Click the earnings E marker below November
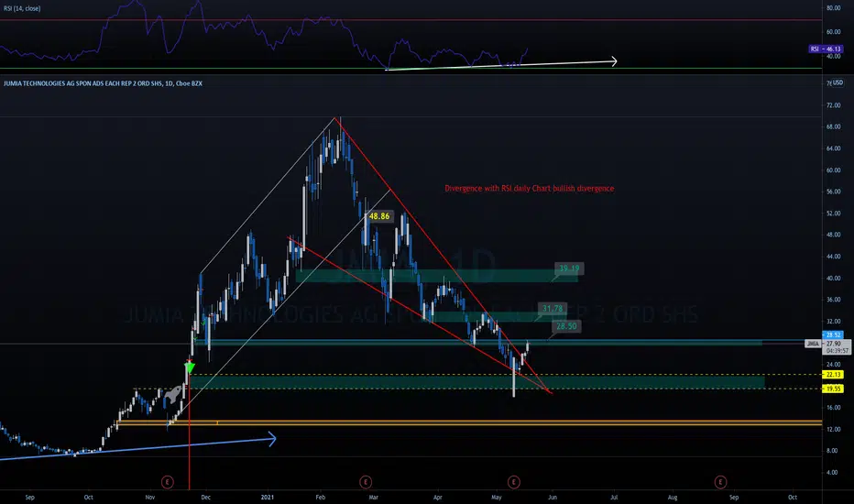This screenshot has width=854, height=504. [x=167, y=482]
